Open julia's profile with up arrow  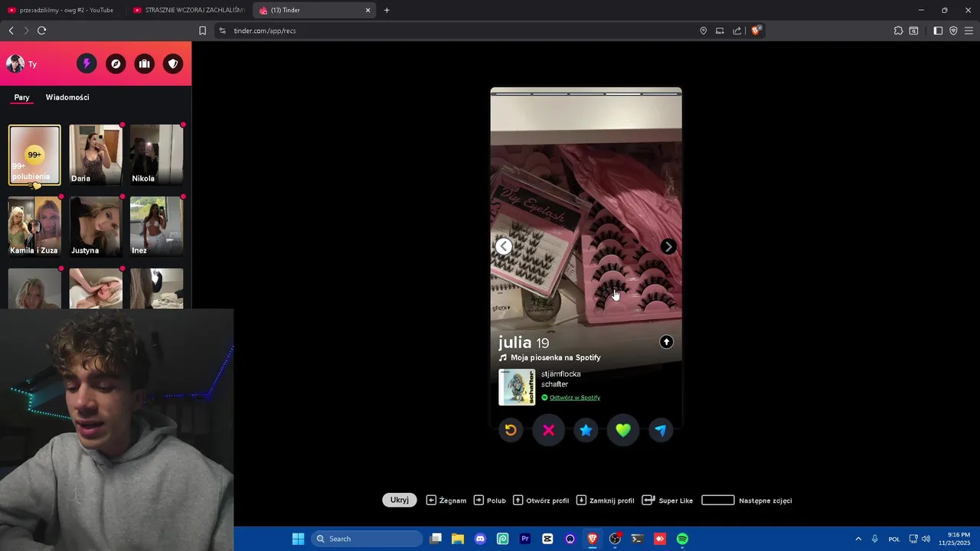[666, 342]
